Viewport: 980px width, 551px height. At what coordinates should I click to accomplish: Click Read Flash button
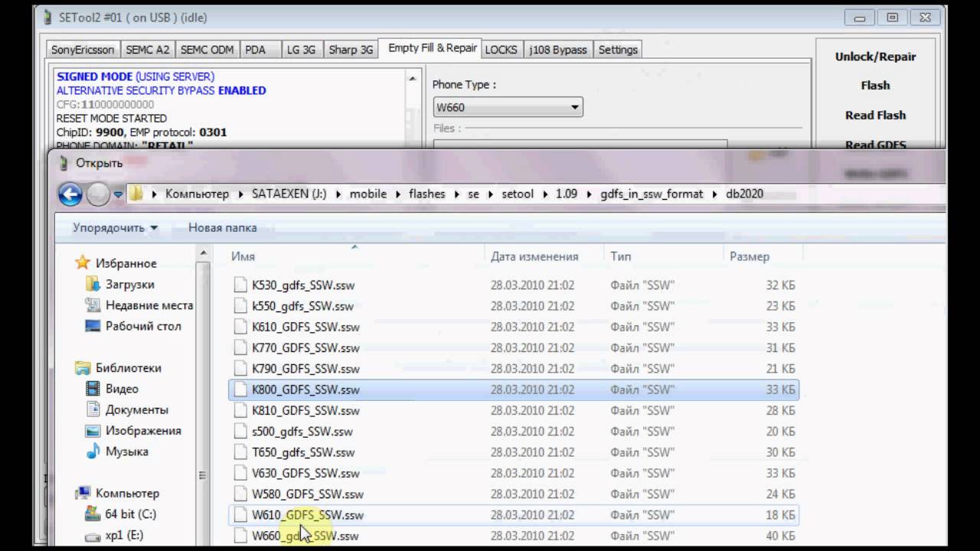[x=875, y=116]
